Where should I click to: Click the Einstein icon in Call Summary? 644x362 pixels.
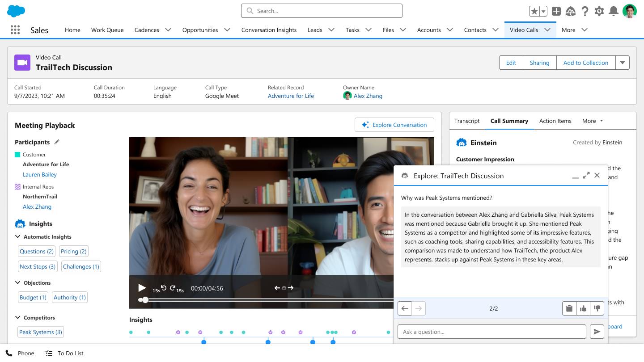(x=461, y=143)
